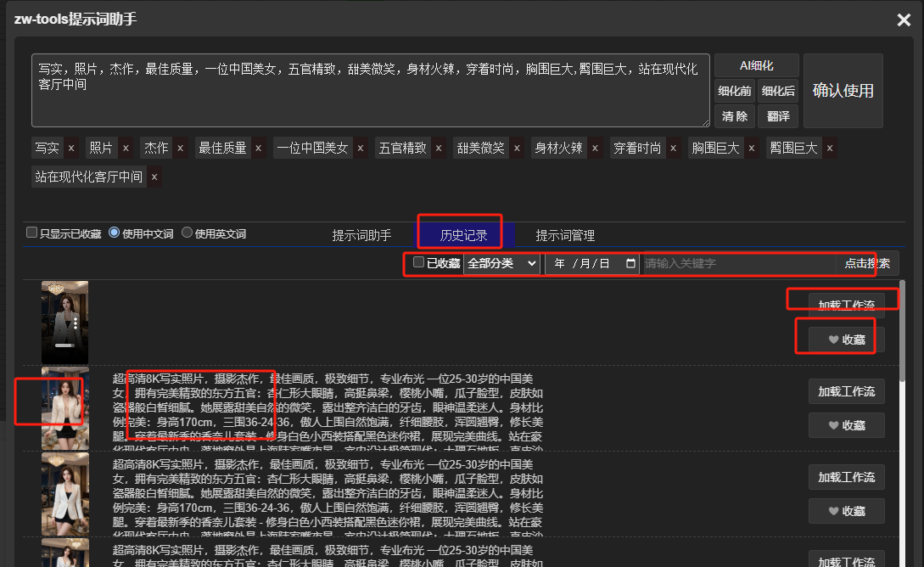Favorite the second history row

tap(846, 425)
